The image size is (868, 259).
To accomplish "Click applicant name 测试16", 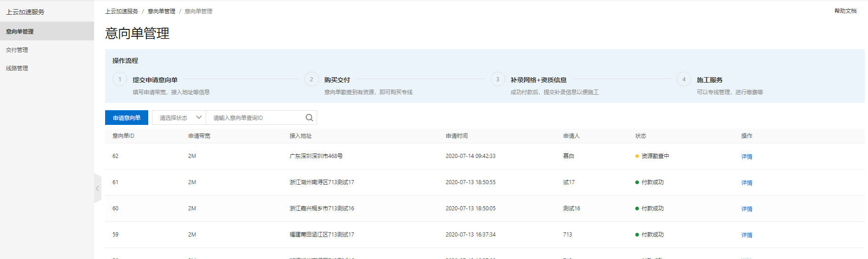I will 571,208.
